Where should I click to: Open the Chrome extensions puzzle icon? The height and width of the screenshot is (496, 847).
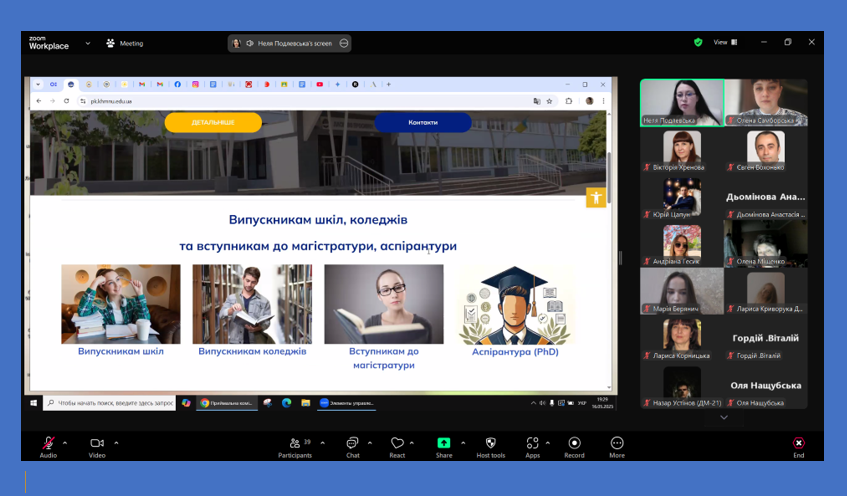point(569,101)
